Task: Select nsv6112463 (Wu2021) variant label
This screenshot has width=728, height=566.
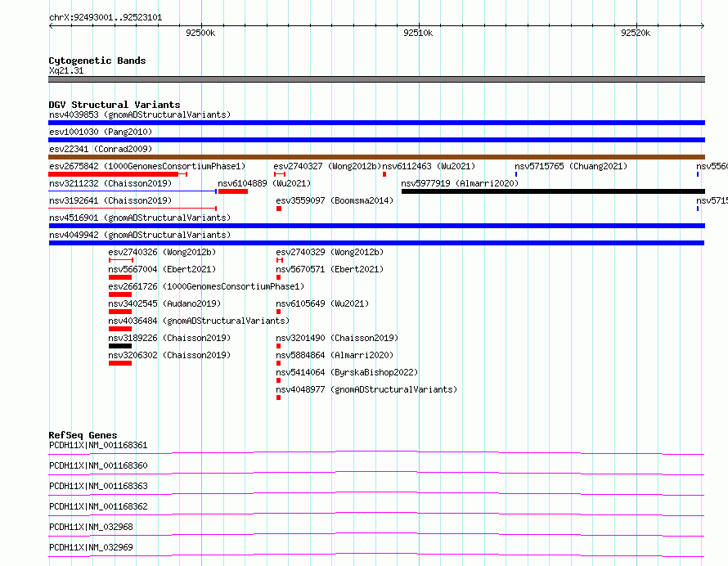Action: [429, 166]
